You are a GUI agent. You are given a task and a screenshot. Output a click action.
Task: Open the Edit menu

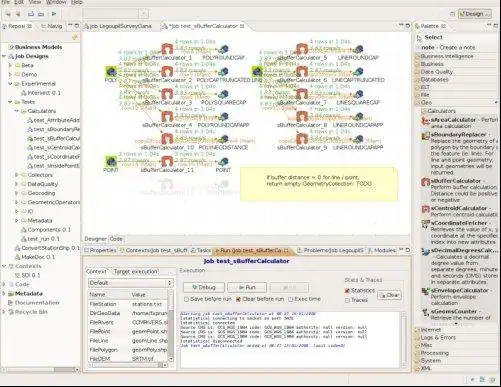(x=19, y=2)
